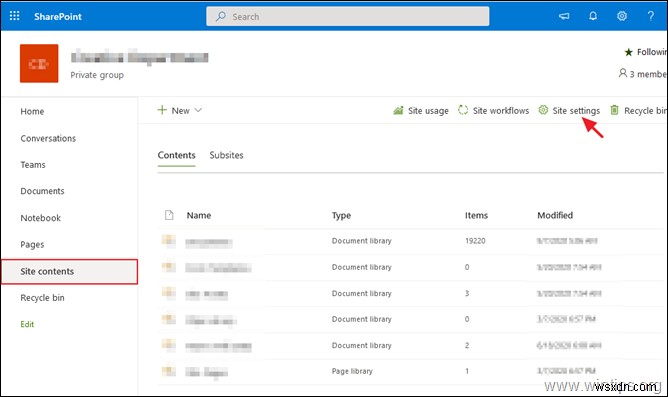Click the Page library type text
The height and width of the screenshot is (397, 668).
(x=352, y=371)
